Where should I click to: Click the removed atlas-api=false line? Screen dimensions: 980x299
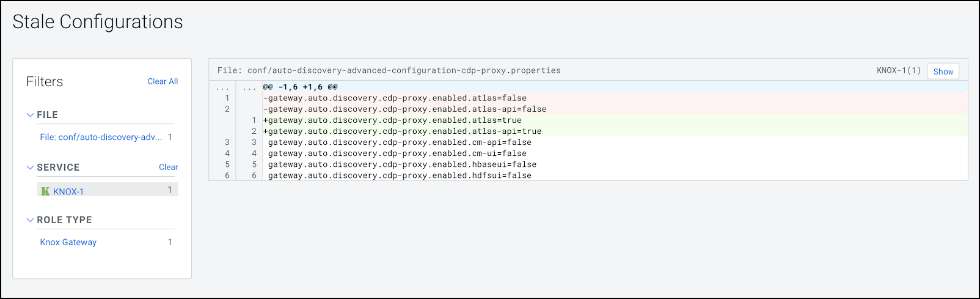tap(404, 109)
